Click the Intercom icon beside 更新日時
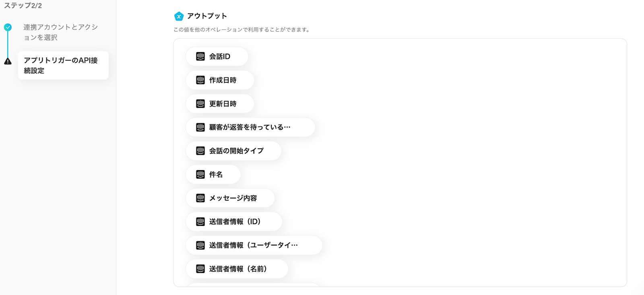 pos(200,104)
